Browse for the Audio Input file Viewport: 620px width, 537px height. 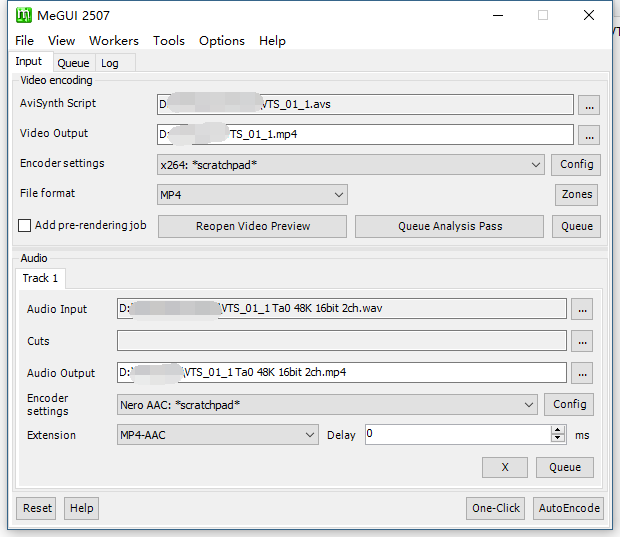click(x=582, y=309)
